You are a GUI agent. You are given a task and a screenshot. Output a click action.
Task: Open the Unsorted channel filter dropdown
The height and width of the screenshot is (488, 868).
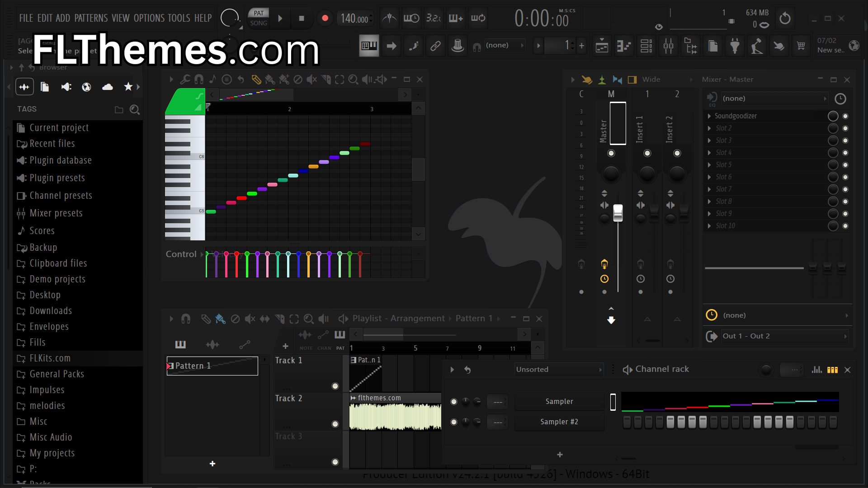pos(559,370)
